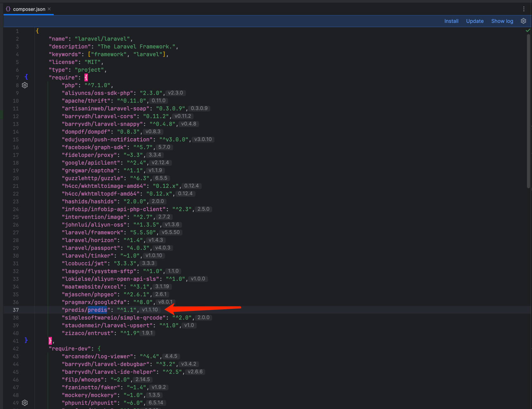Click the Install link in the Composer bar
Viewport: 532px width, 409px height.
[451, 21]
